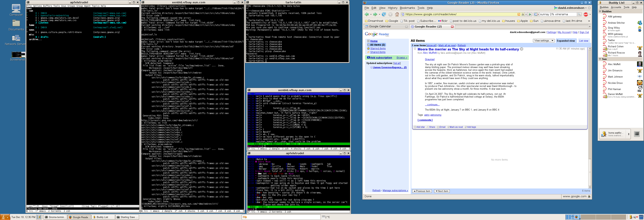Open the Bookmarks menu in Firefox
The image size is (644, 220).
click(x=407, y=8)
